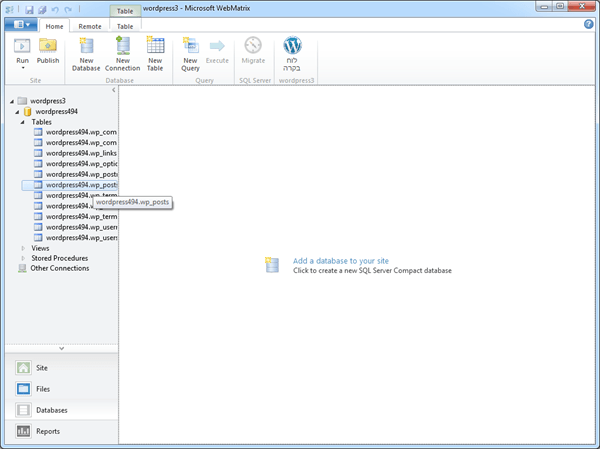Click the New Query icon
The height and width of the screenshot is (449, 600).
(x=191, y=46)
